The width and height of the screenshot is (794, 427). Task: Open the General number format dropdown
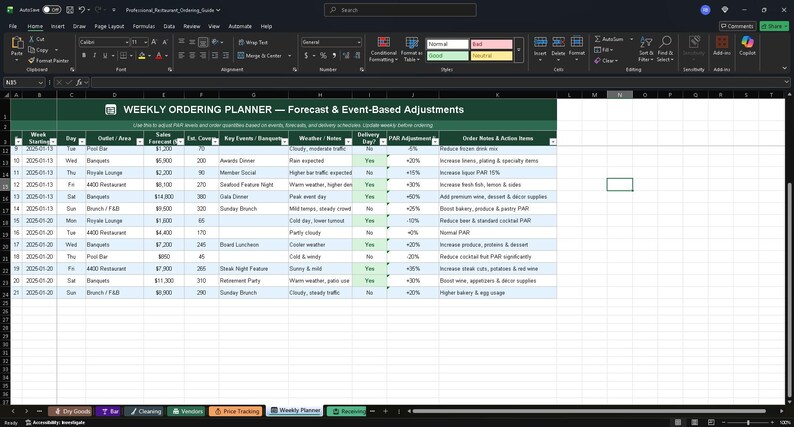359,43
